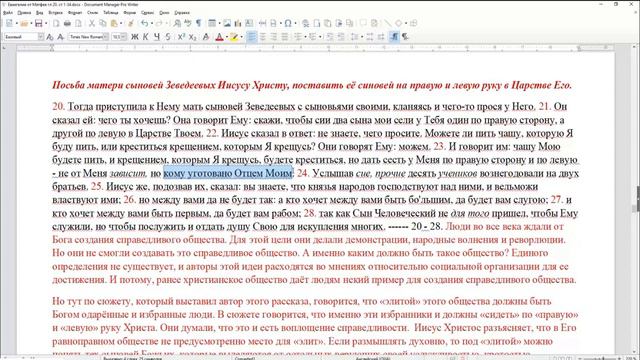The height and width of the screenshot is (360, 640).
Task: Expand the Save button dropdown arrow
Action: [x=46, y=24]
